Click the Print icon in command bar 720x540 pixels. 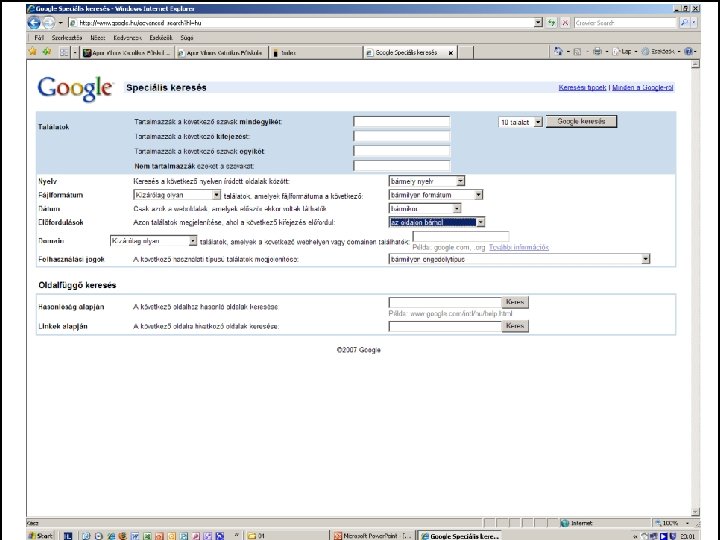(x=597, y=51)
